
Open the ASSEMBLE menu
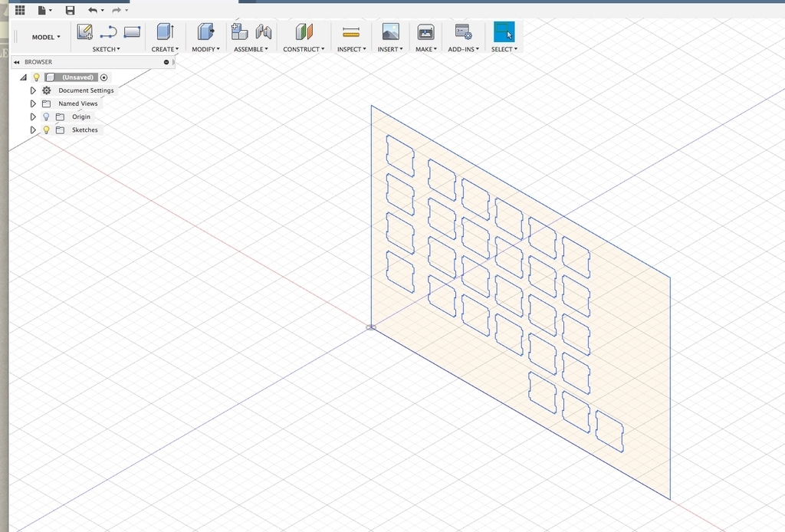[251, 49]
